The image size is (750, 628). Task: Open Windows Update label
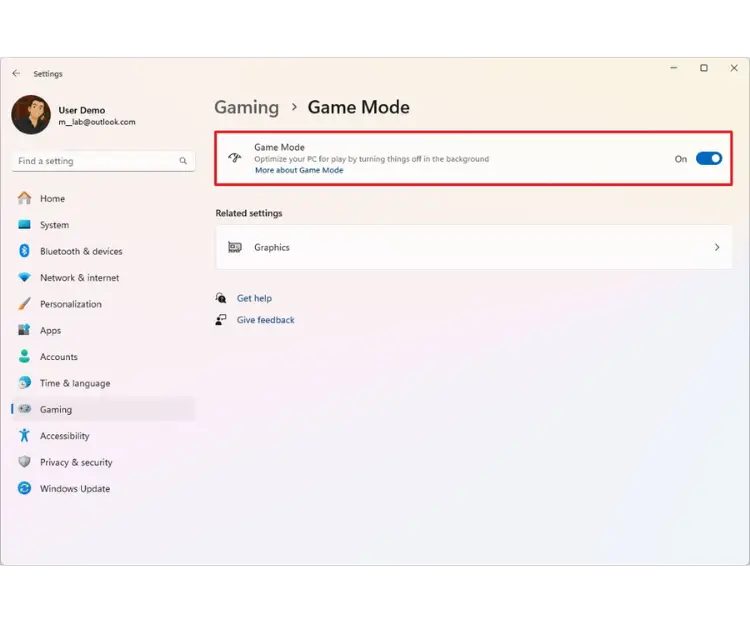click(75, 488)
